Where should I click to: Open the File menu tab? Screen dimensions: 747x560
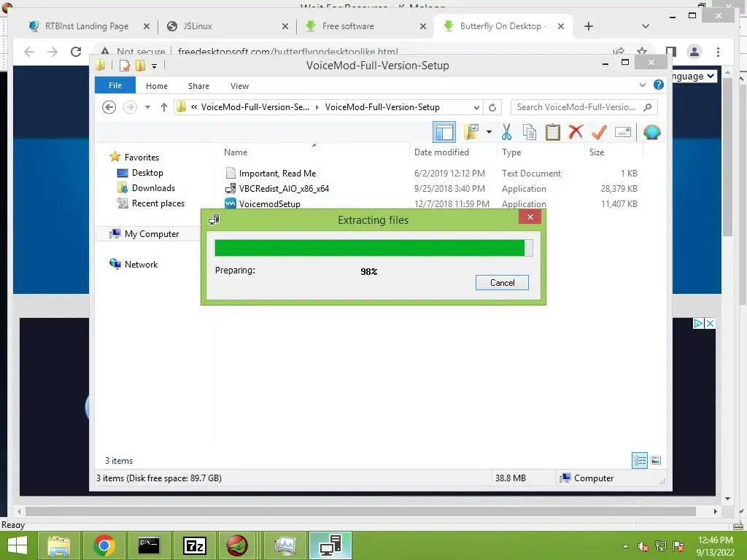(x=115, y=85)
